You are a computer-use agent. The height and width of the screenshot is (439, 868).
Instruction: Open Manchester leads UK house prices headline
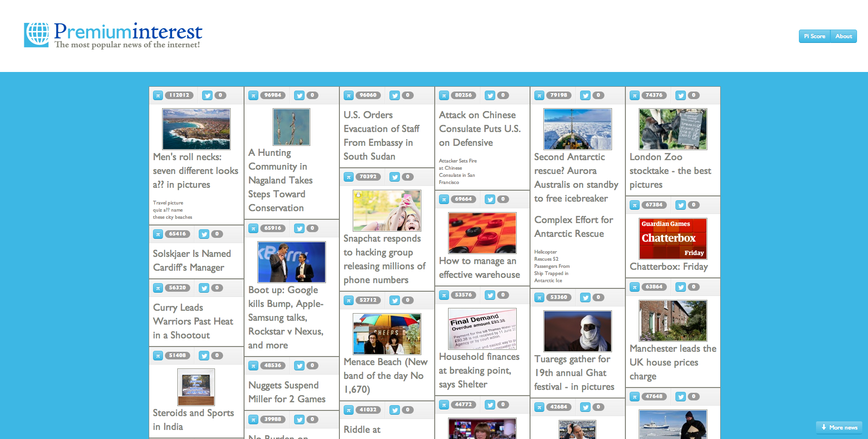point(673,362)
